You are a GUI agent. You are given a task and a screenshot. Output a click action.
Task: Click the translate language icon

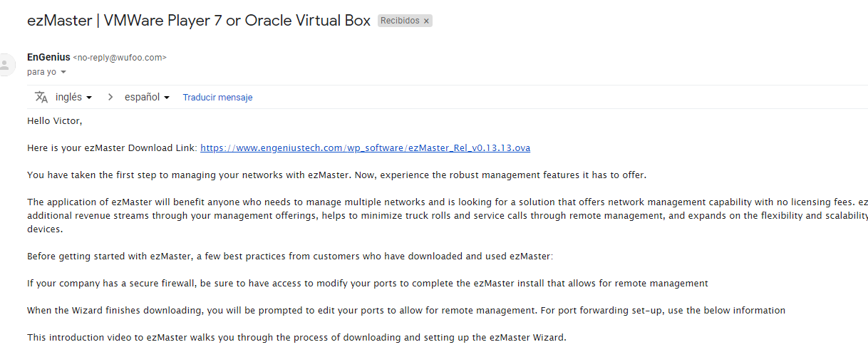click(41, 97)
